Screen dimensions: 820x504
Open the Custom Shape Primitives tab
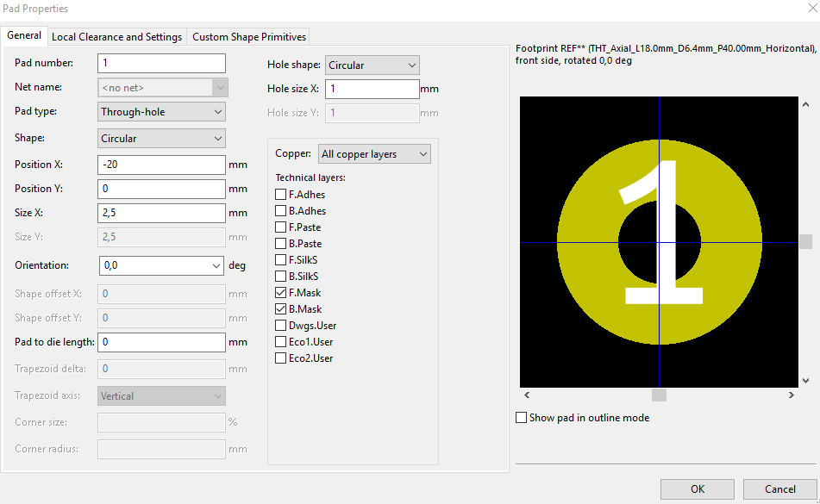(x=248, y=36)
